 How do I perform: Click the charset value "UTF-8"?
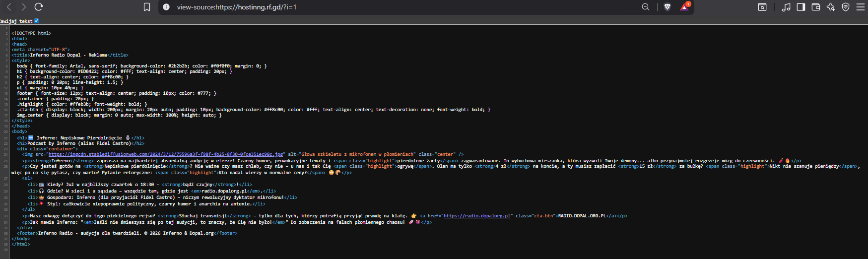click(59, 50)
